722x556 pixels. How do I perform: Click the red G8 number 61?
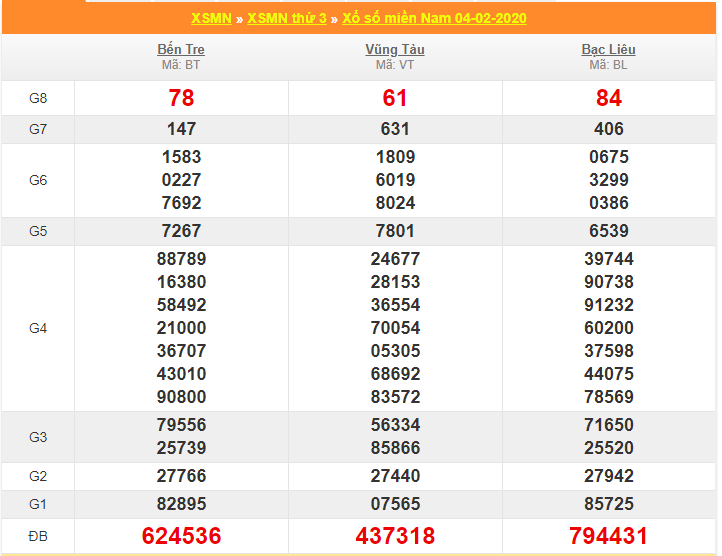pos(395,98)
